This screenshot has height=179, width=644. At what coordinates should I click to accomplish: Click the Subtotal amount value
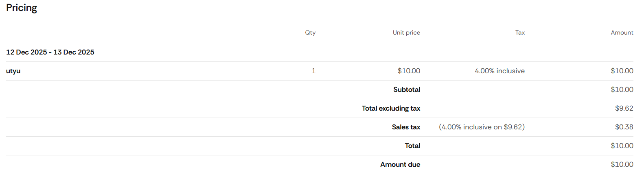(622, 89)
